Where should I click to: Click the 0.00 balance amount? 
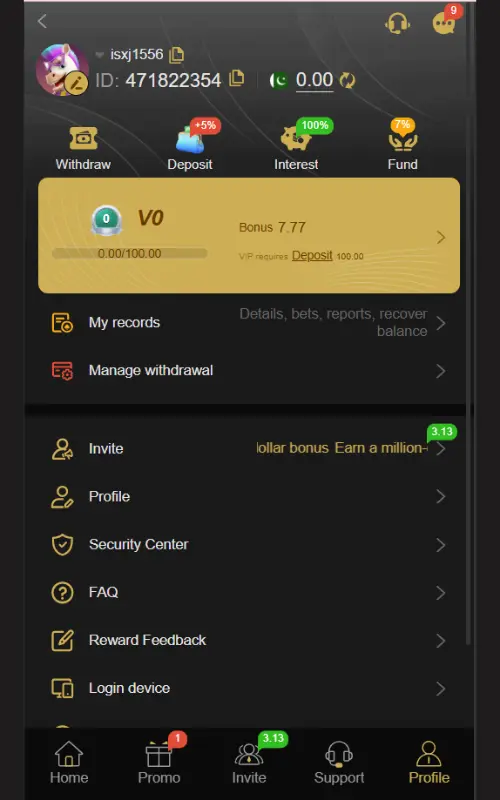[314, 80]
